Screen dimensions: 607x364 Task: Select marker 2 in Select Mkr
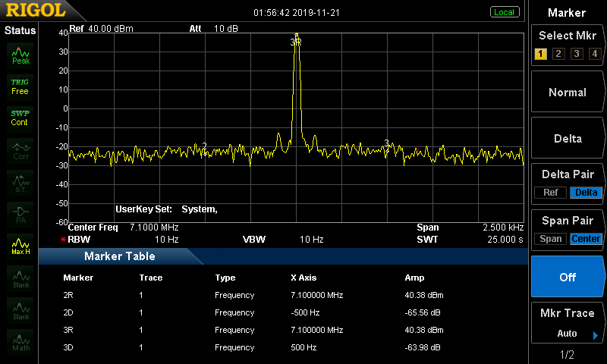coord(558,54)
